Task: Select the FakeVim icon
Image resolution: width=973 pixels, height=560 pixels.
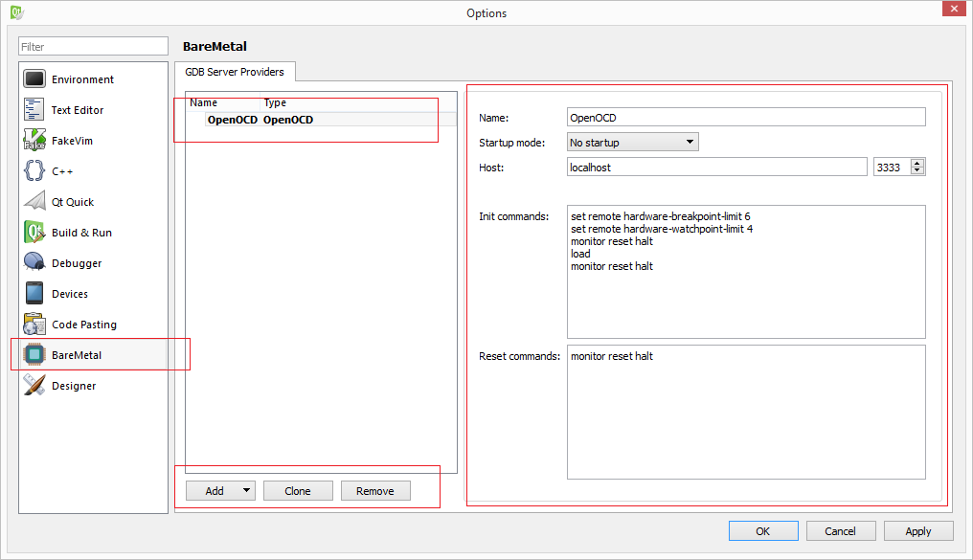Action: tap(34, 140)
